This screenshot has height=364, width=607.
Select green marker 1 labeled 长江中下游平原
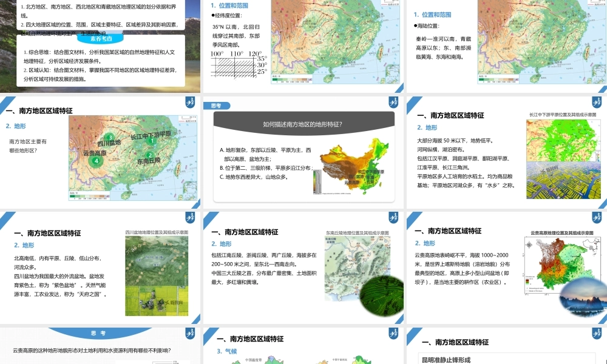152,141
